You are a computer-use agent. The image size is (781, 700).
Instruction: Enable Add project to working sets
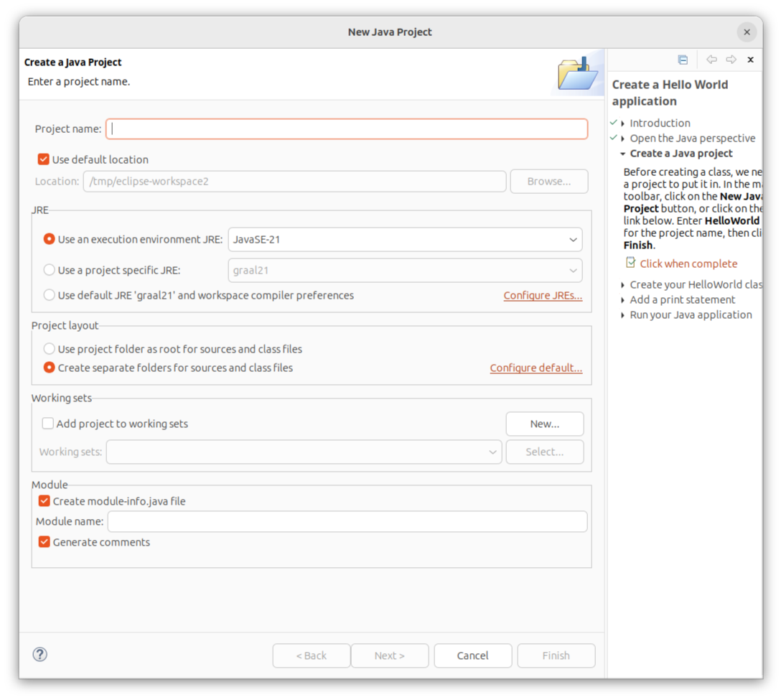[x=48, y=424]
